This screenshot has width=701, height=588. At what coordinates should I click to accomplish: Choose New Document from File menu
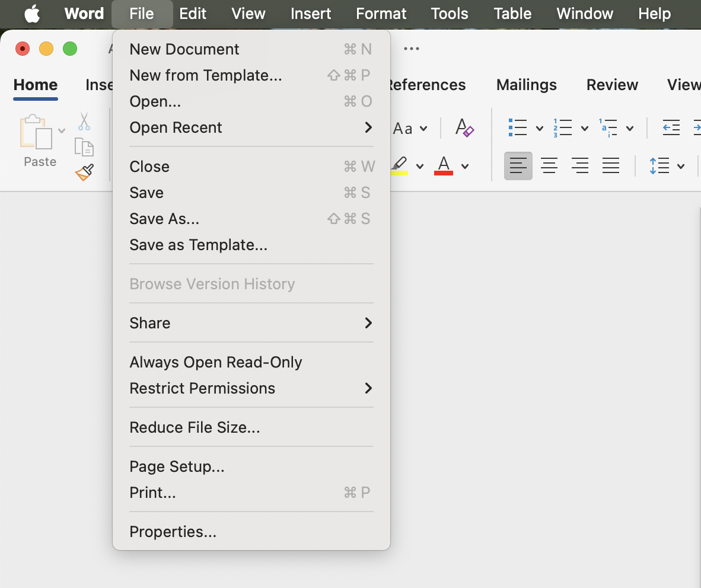click(251, 49)
